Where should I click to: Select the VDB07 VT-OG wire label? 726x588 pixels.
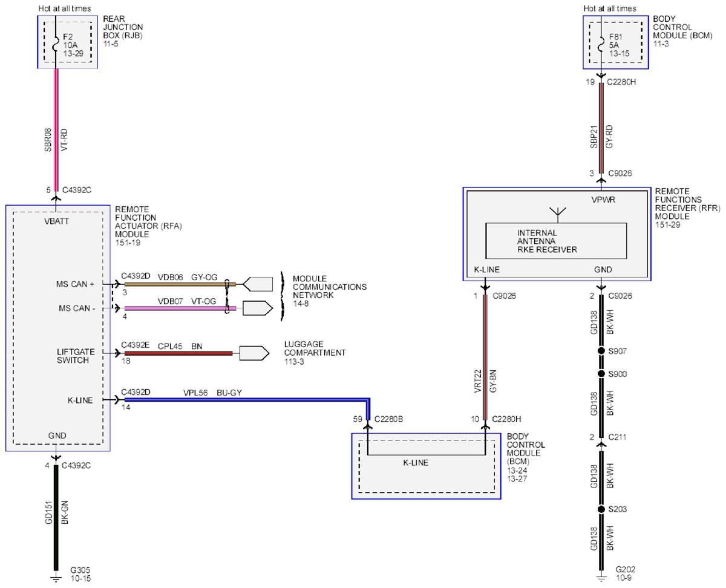(x=188, y=301)
